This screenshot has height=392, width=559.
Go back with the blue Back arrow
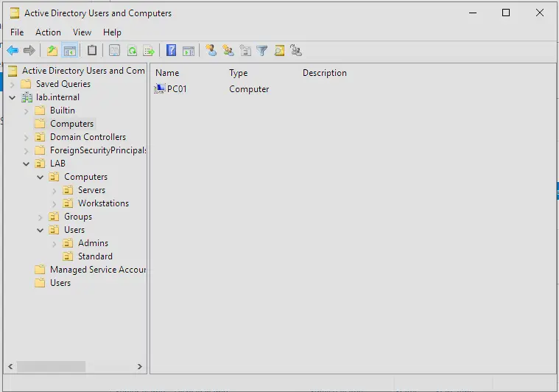click(x=13, y=51)
